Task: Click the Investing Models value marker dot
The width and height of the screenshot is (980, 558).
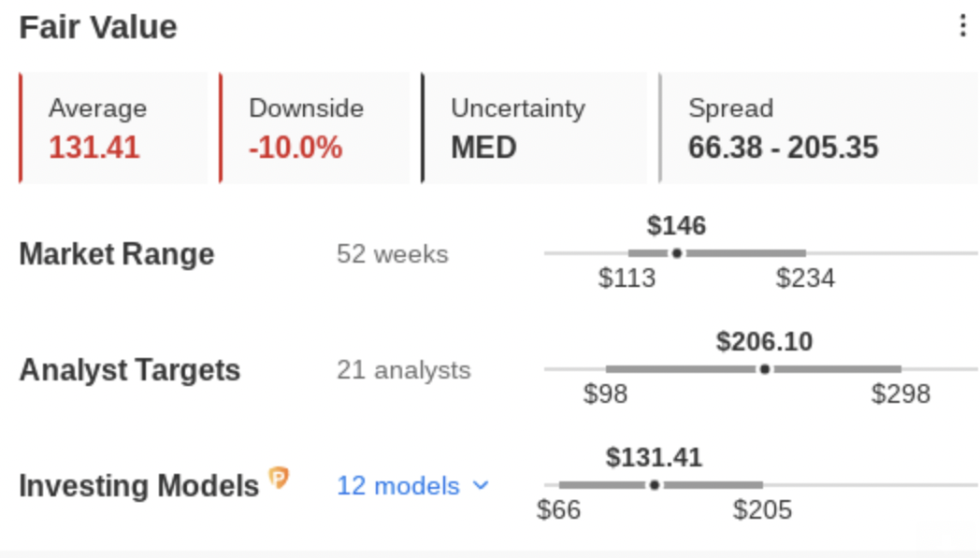Action: pyautogui.click(x=655, y=485)
